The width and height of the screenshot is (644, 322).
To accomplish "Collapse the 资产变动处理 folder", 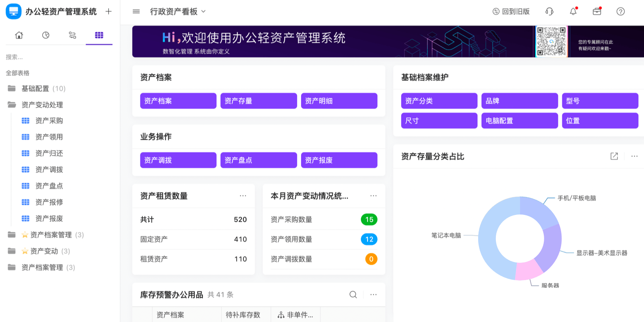I will coord(42,105).
